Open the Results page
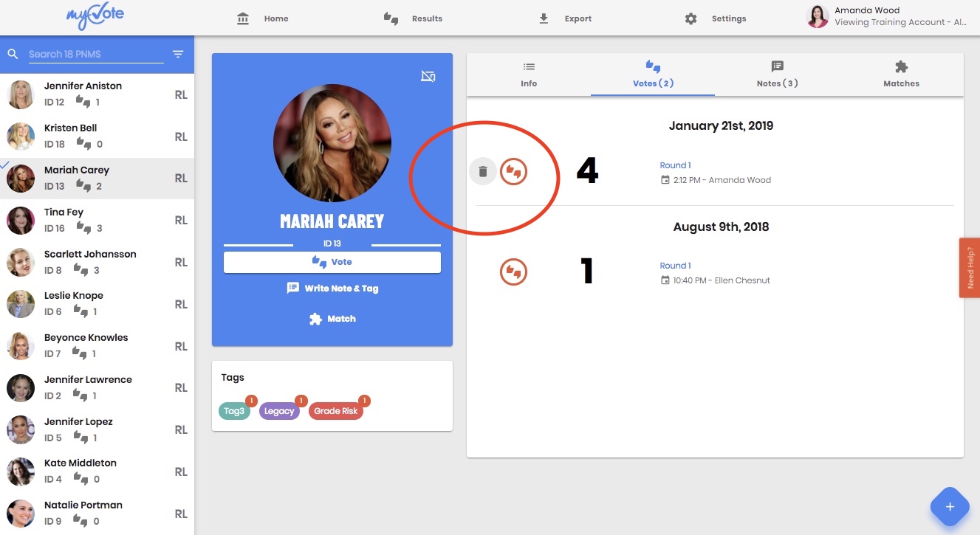Image resolution: width=980 pixels, height=535 pixels. coord(413,18)
